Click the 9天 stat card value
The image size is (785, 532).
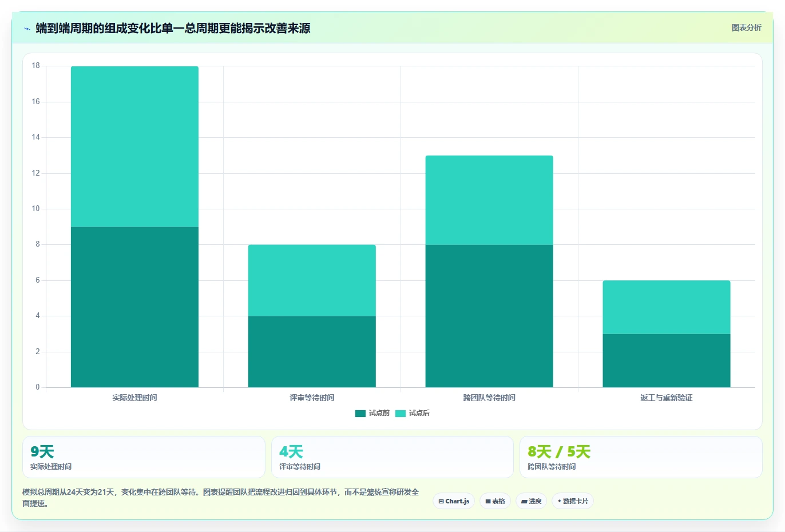click(x=42, y=452)
